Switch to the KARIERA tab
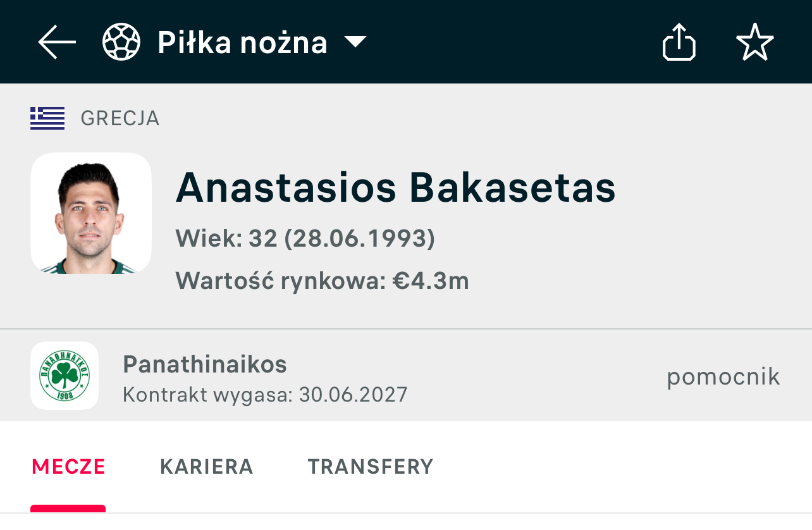The image size is (812, 530). tap(206, 467)
